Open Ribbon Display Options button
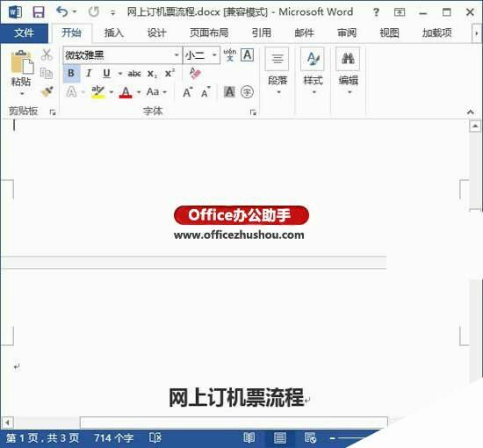Image resolution: width=483 pixels, height=448 pixels. [x=400, y=12]
